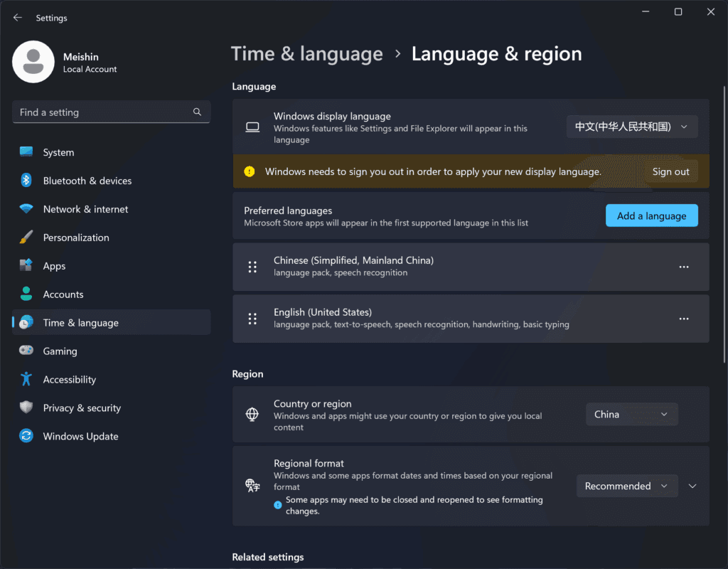The width and height of the screenshot is (728, 569).
Task: Click the Privacy & security shield icon
Action: tap(26, 408)
